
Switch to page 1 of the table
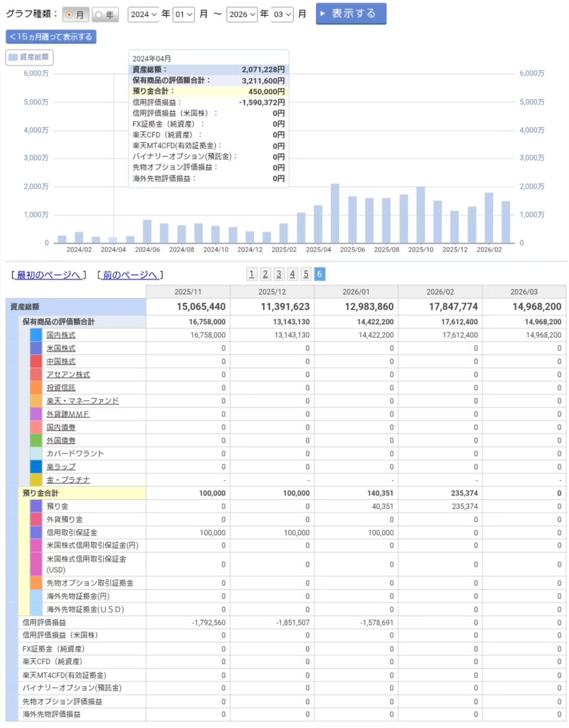(x=252, y=274)
